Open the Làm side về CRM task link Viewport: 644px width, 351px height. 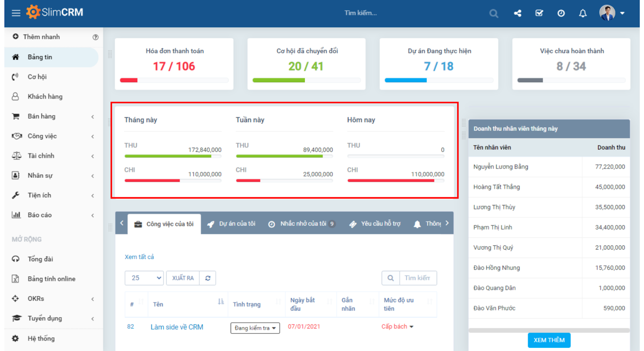[x=177, y=327]
